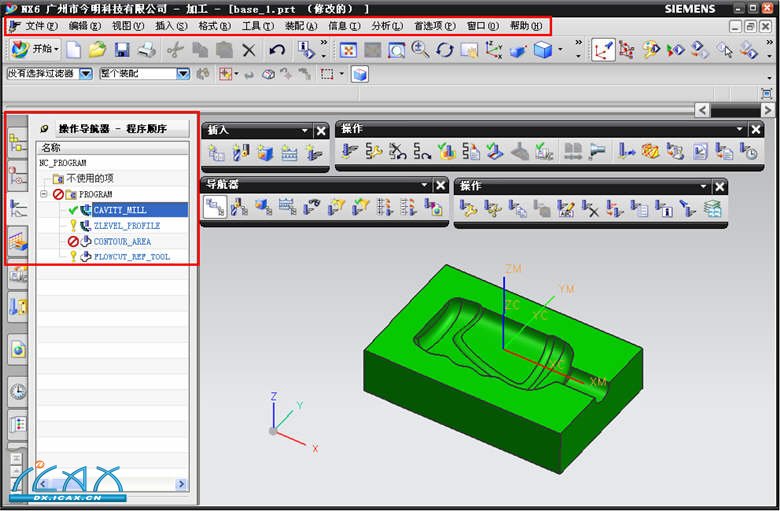Viewport: 780px width, 511px height.
Task: Pin the 操作导航器 panel
Action: point(44,129)
